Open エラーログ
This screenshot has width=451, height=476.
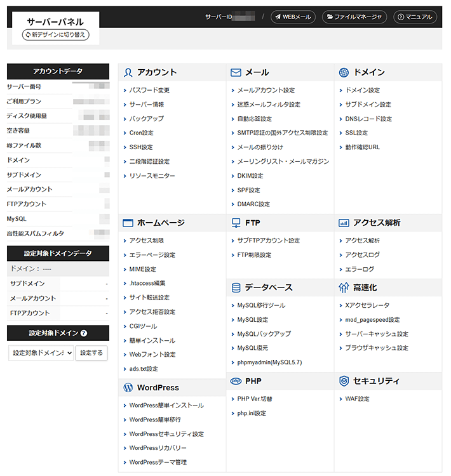[360, 269]
